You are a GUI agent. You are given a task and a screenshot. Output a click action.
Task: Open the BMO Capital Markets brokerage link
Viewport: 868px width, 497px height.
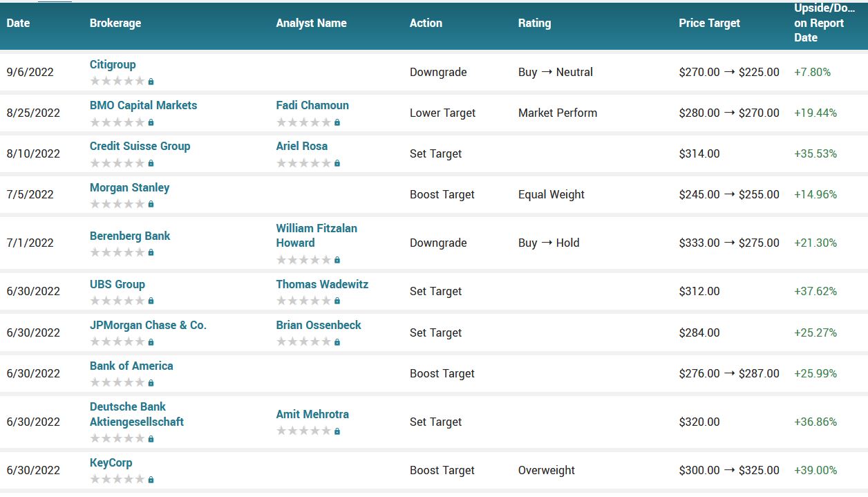[x=143, y=105]
